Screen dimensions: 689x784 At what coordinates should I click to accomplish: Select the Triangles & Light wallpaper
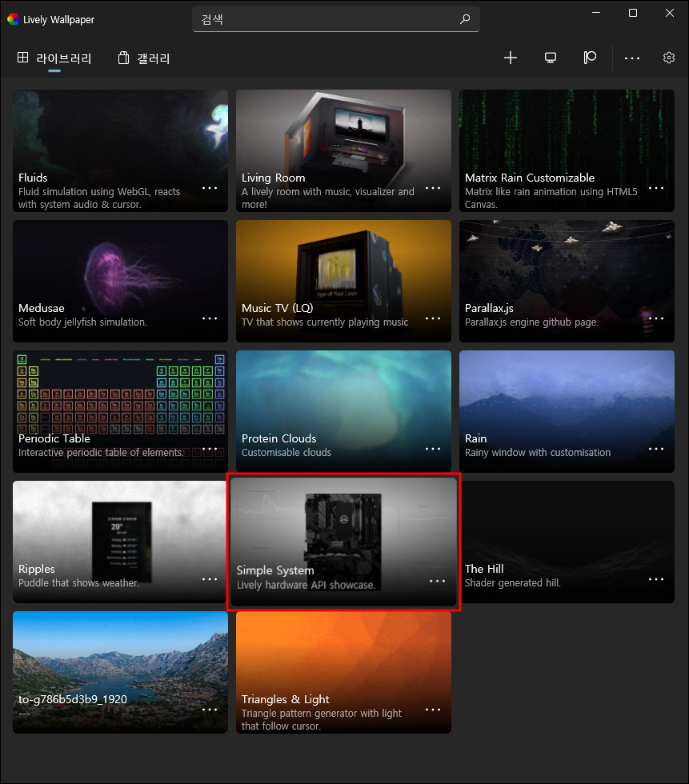click(343, 672)
